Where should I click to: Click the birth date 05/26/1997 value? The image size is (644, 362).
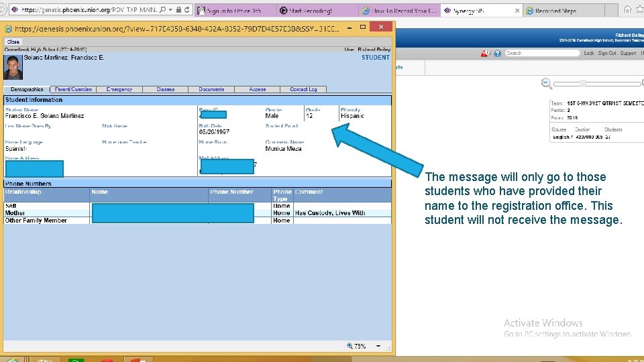(x=215, y=132)
